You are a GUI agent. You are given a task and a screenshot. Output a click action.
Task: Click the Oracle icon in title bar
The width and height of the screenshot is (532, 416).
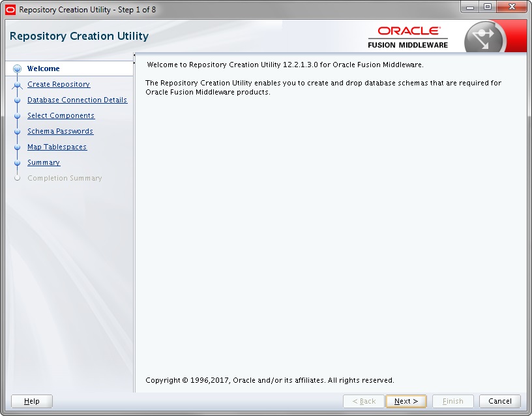tap(11, 10)
